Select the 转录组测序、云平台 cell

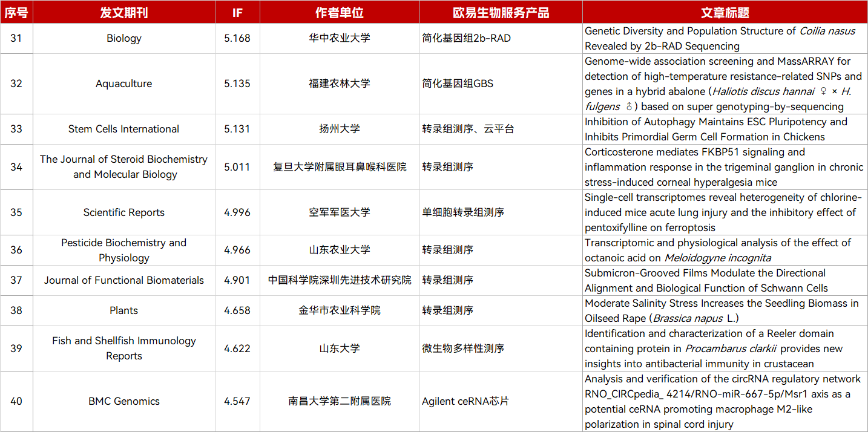[x=501, y=129]
